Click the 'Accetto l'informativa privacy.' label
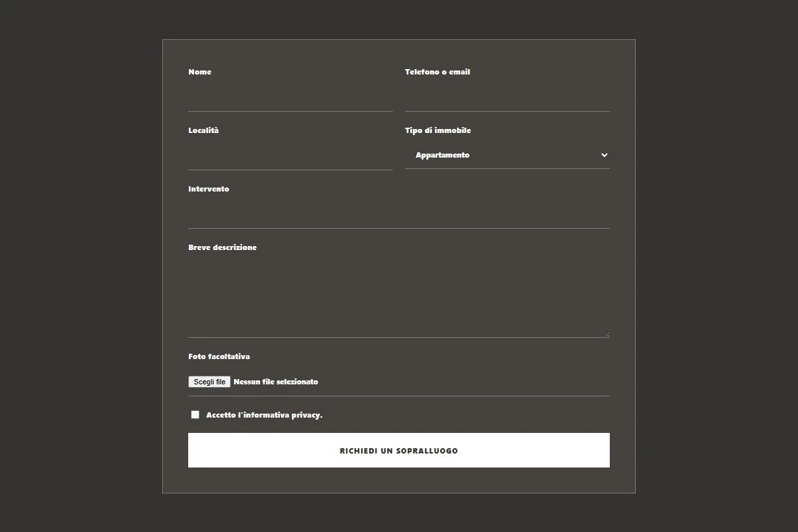Viewport: 798px width, 532px height. (x=264, y=415)
